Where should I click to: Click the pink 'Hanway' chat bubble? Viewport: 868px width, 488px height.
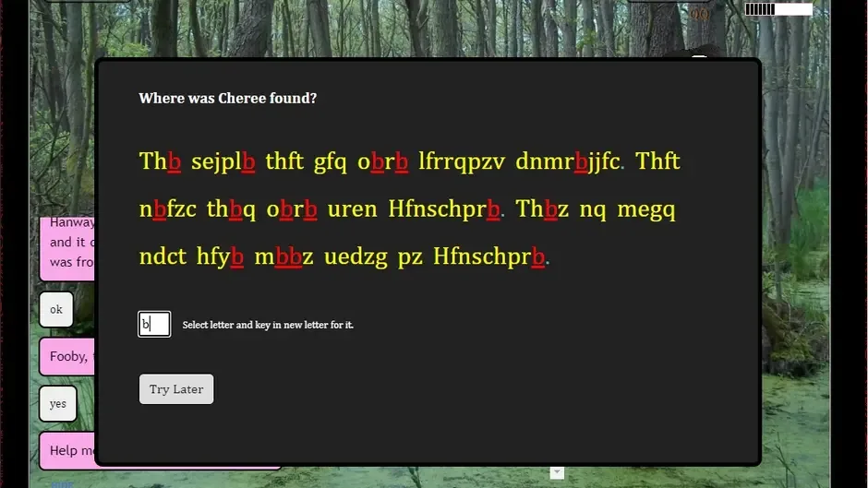click(67, 248)
